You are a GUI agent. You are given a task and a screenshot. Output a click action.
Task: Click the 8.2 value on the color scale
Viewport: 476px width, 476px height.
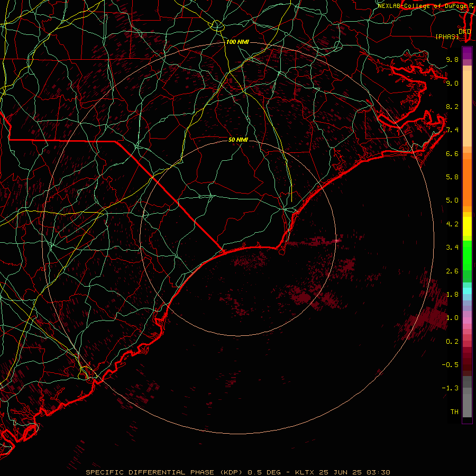(x=452, y=106)
